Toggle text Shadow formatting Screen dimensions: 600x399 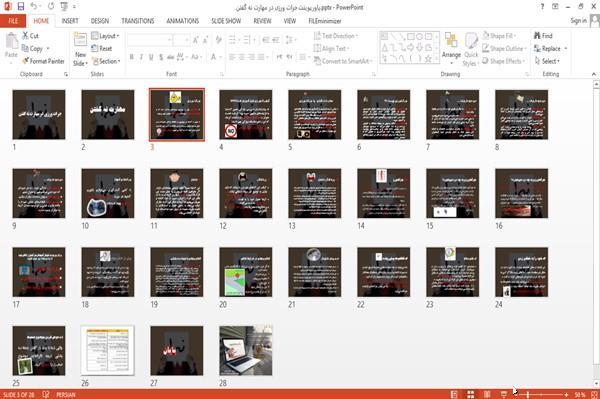click(161, 57)
